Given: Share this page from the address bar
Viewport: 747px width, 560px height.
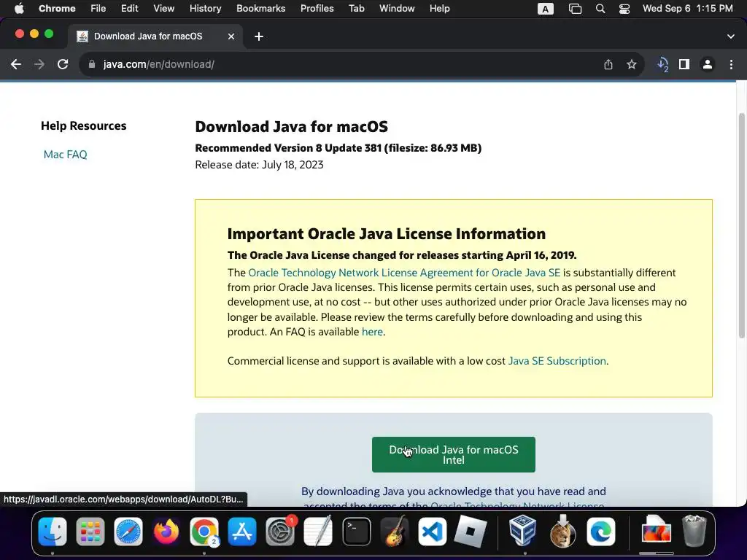Looking at the screenshot, I should point(608,64).
